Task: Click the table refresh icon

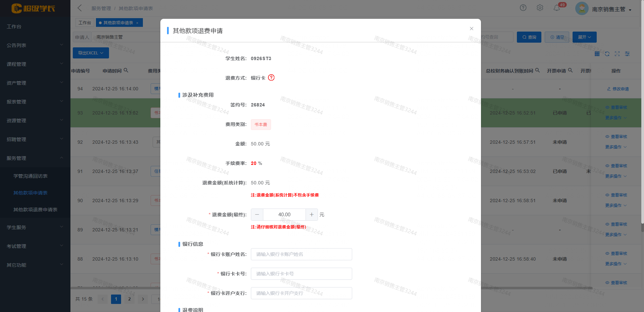Action: click(x=607, y=54)
